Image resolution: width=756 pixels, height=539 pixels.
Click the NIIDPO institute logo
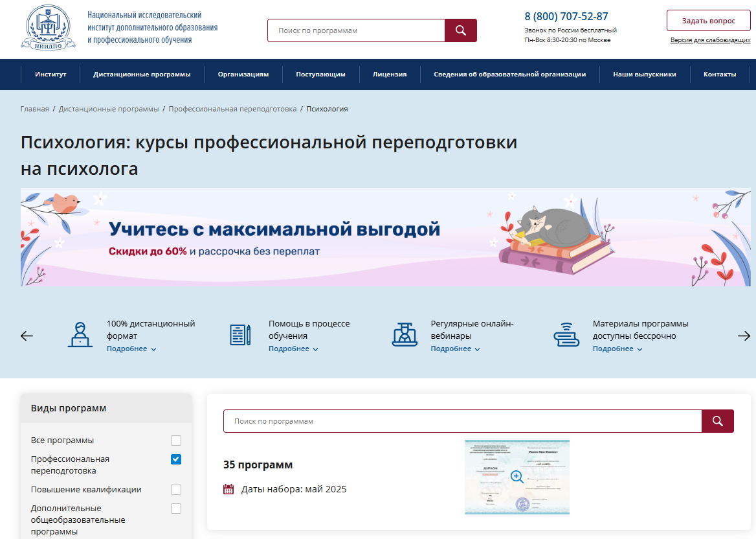pos(48,27)
